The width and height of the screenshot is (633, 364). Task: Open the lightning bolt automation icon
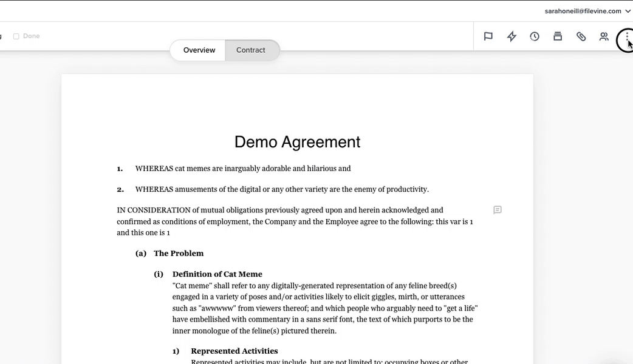[512, 36]
